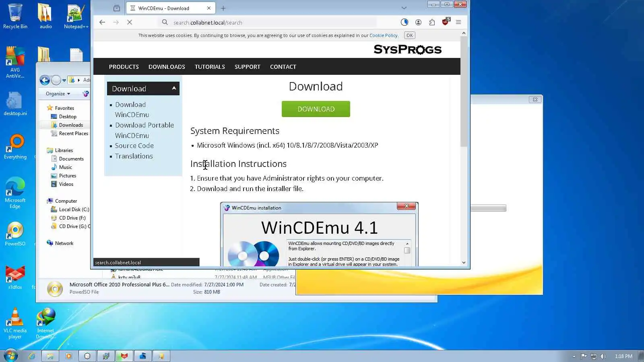Open Internet Explorer from the taskbar
This screenshot has height=362, width=644.
(32, 356)
